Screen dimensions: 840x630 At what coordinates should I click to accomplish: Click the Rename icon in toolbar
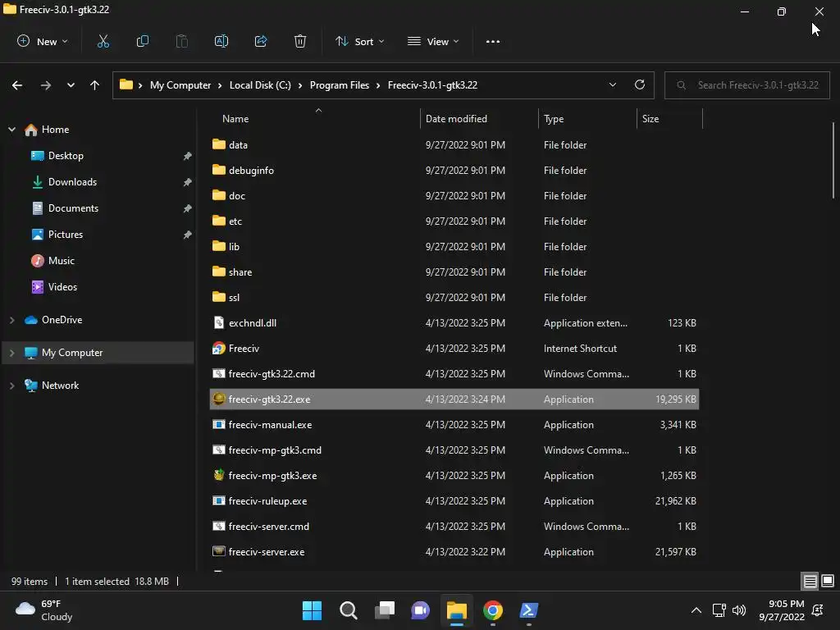(221, 41)
